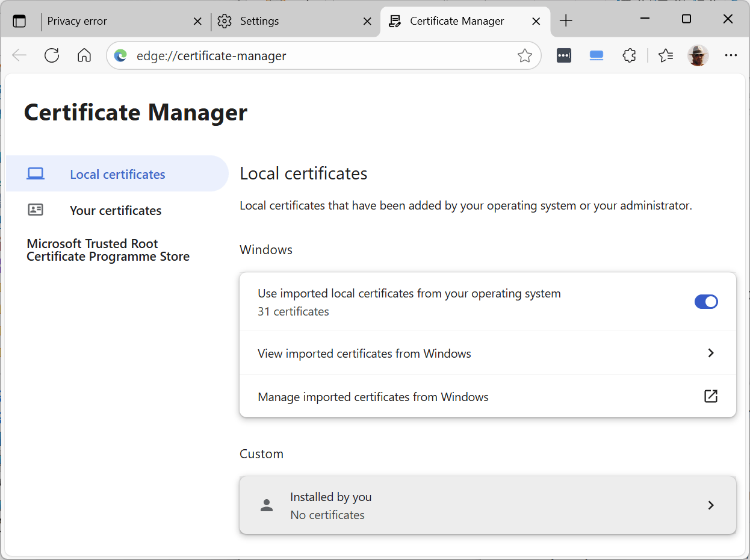Click the refresh page icon
This screenshot has height=560, width=750.
[x=52, y=55]
